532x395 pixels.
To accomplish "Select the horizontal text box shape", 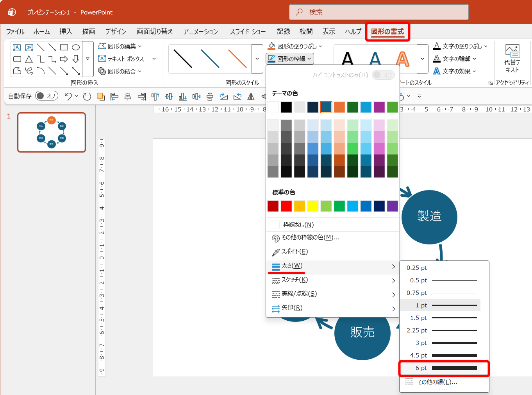I will pos(17,47).
